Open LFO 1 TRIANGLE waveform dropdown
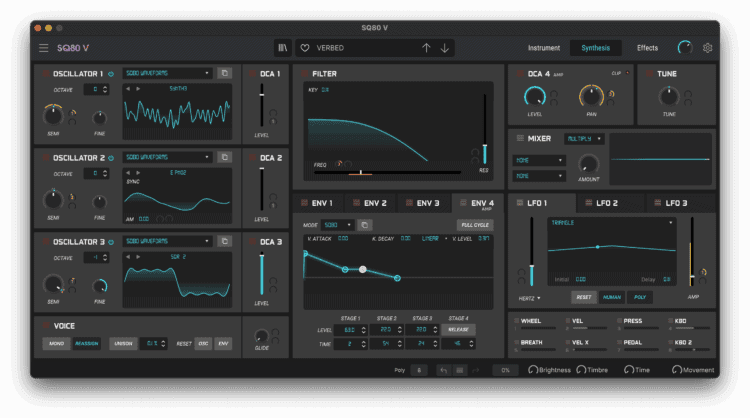750x418 pixels. tap(612, 223)
